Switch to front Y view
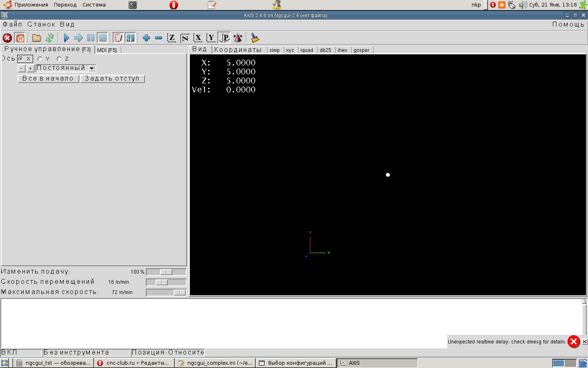The width and height of the screenshot is (588, 368). click(x=211, y=38)
